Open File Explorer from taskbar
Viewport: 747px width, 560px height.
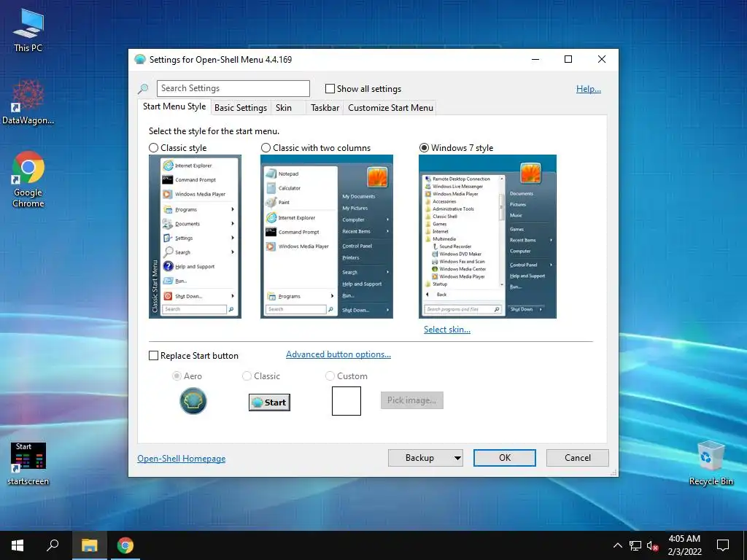89,545
